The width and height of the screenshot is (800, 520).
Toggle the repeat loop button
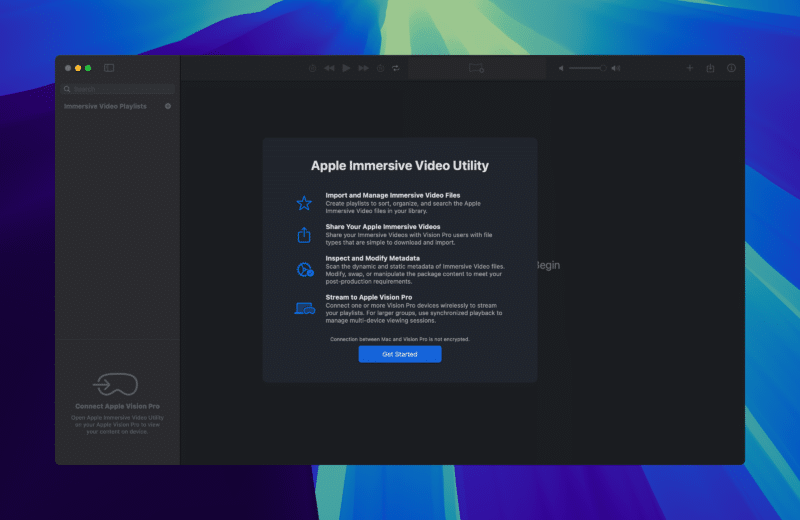point(396,68)
